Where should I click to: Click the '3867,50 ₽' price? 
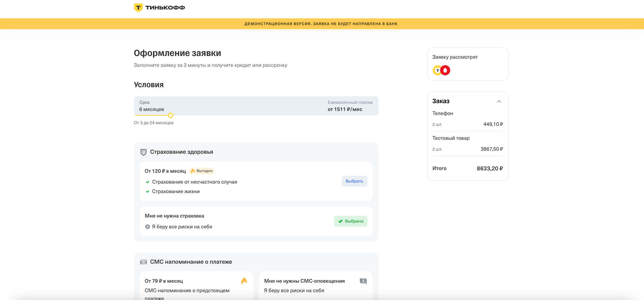tap(492, 149)
